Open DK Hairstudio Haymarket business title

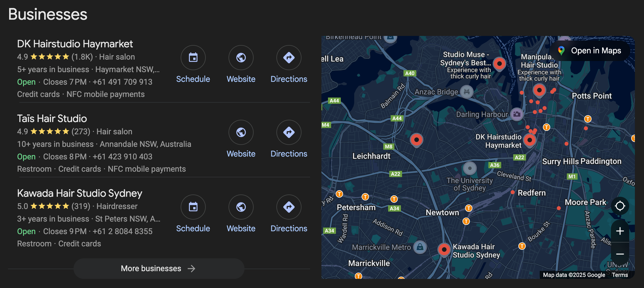[75, 44]
